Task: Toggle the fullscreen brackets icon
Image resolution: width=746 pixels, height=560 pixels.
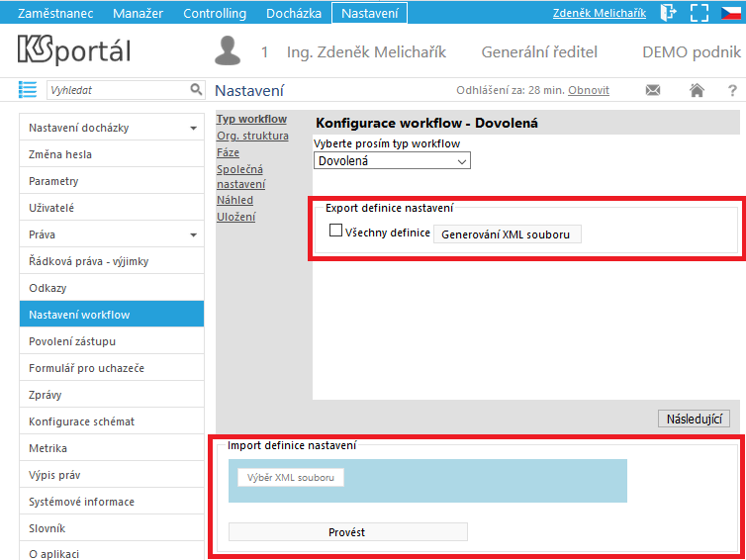Action: coord(699,13)
